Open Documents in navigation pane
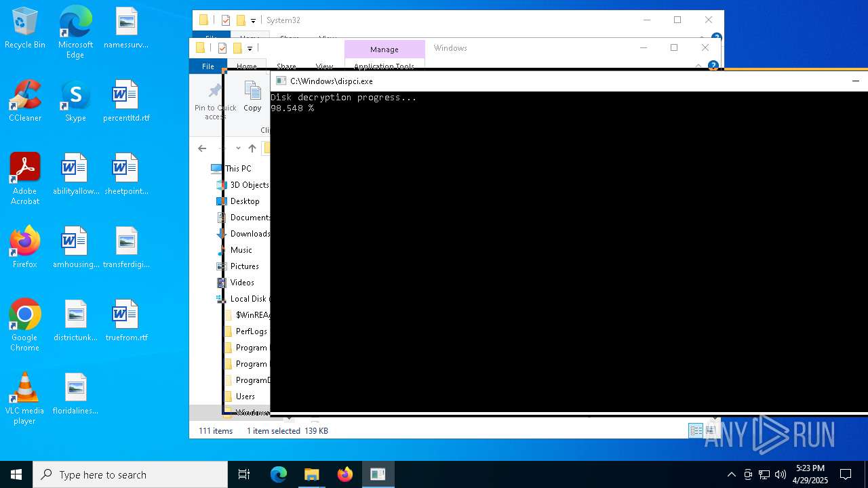 pyautogui.click(x=242, y=218)
